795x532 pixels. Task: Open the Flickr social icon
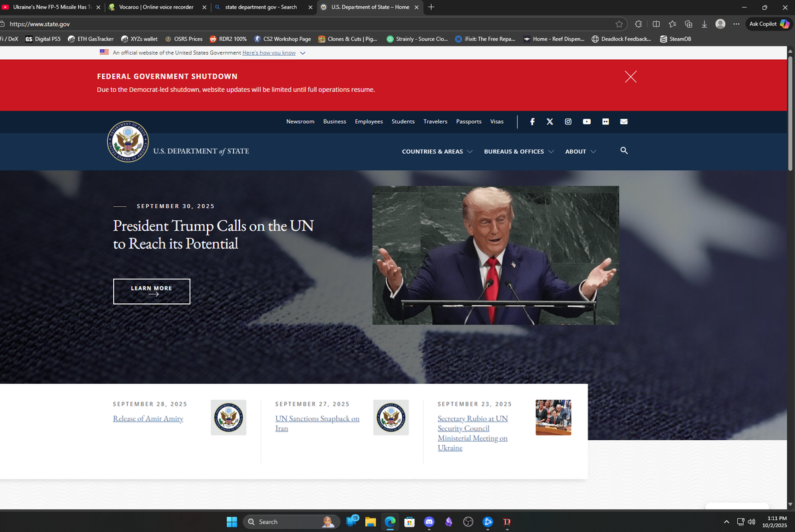coord(605,122)
